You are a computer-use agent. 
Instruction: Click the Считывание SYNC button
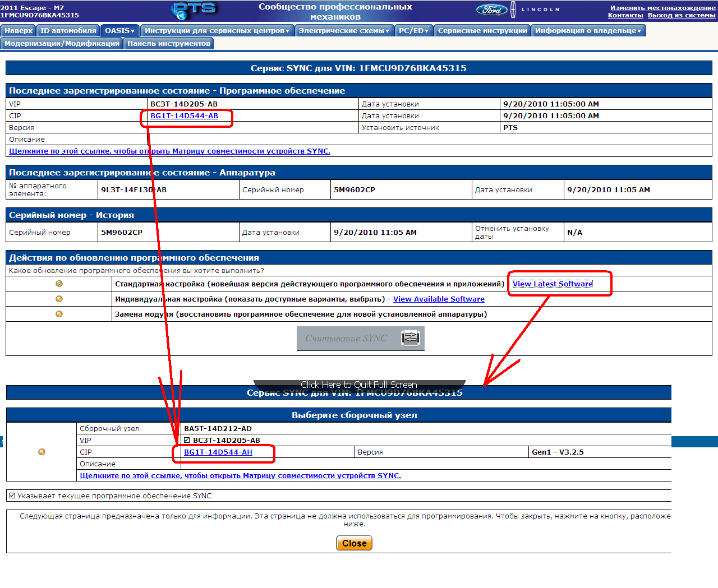[x=360, y=339]
